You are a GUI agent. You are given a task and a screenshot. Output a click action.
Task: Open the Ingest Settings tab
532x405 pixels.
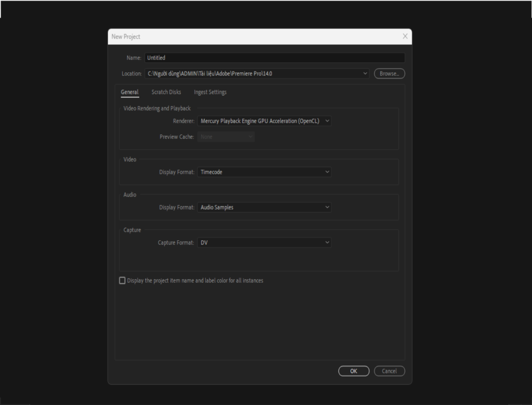click(210, 93)
